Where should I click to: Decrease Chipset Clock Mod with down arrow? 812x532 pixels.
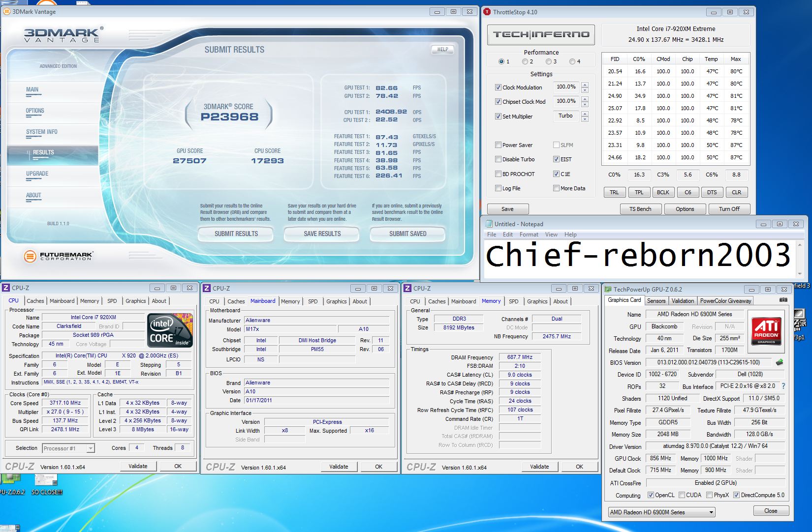(x=585, y=105)
